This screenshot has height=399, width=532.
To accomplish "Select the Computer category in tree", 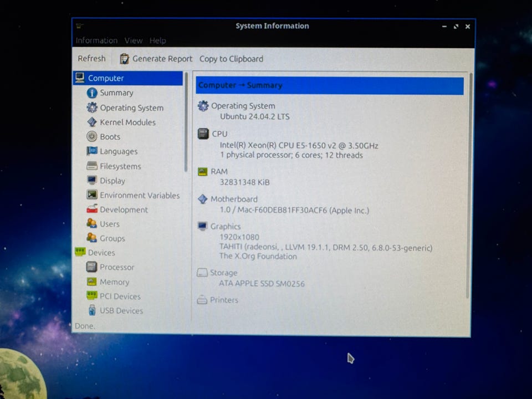I will [x=106, y=78].
